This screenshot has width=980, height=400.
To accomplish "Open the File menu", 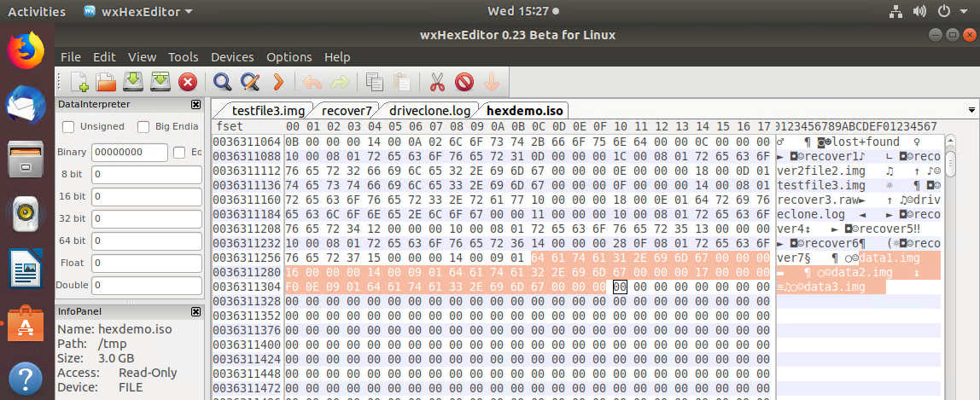I will tap(71, 57).
